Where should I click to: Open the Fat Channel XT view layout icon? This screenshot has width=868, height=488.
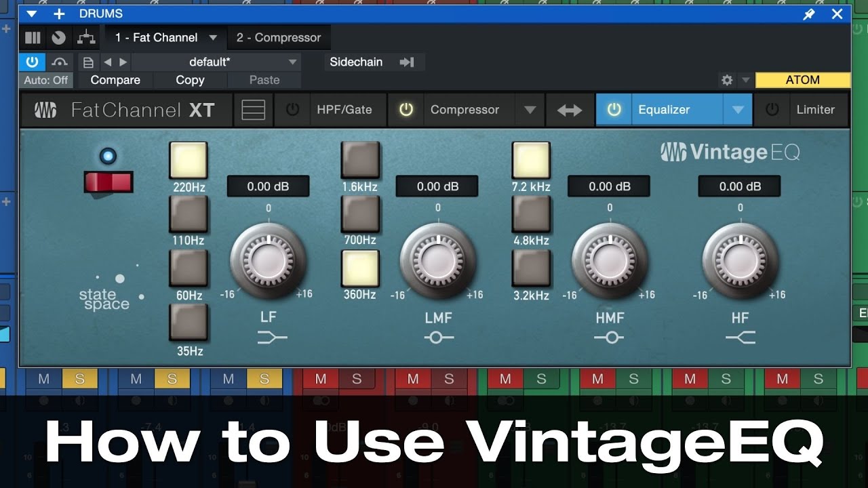point(253,110)
